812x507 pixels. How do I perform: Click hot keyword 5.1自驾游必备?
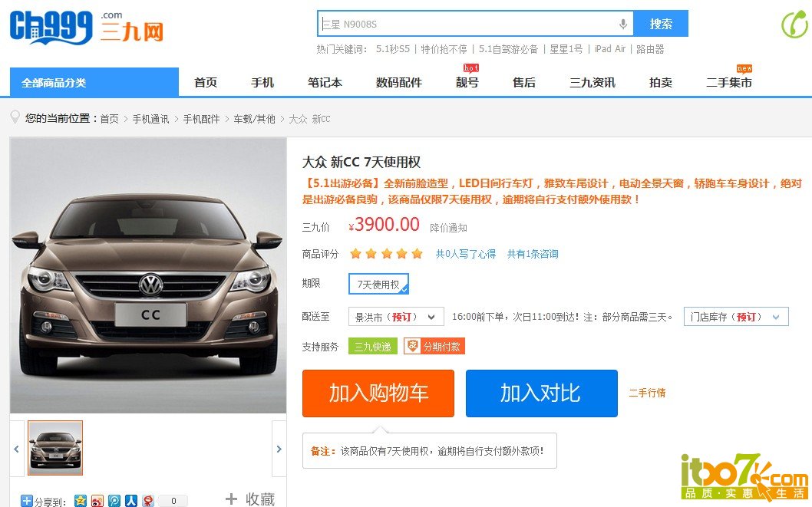point(509,49)
